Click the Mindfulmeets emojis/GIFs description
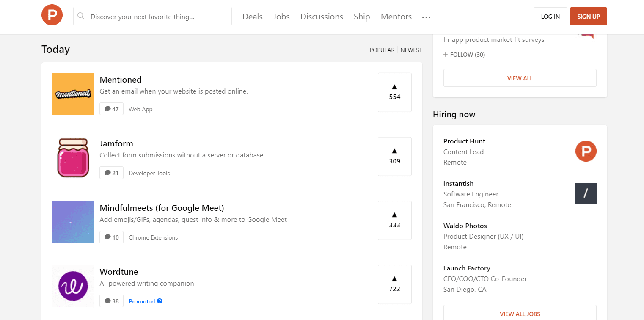 (193, 220)
